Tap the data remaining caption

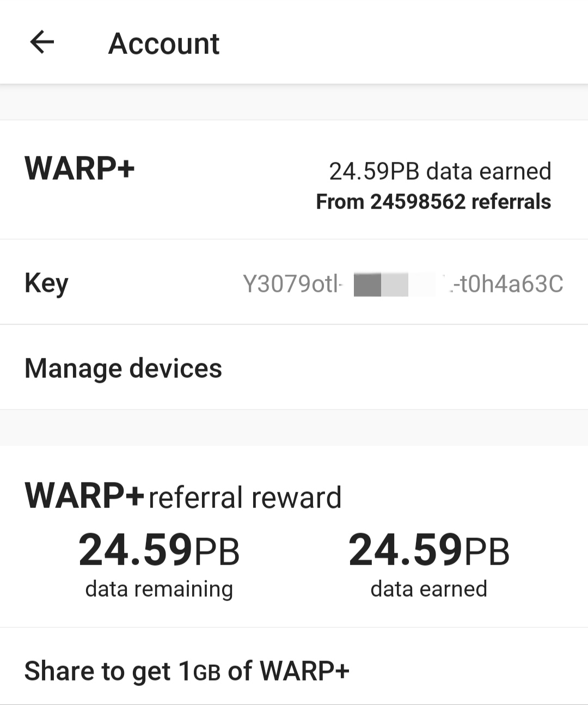pyautogui.click(x=159, y=589)
